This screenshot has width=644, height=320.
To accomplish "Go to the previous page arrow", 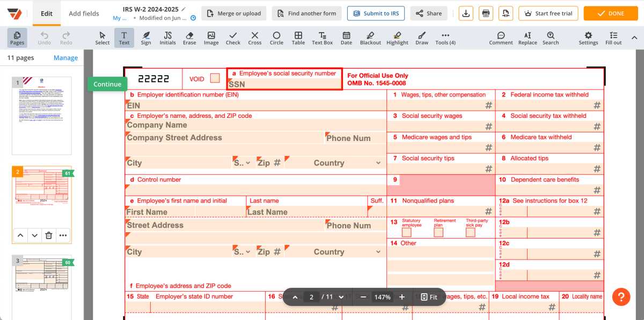I will [295, 297].
